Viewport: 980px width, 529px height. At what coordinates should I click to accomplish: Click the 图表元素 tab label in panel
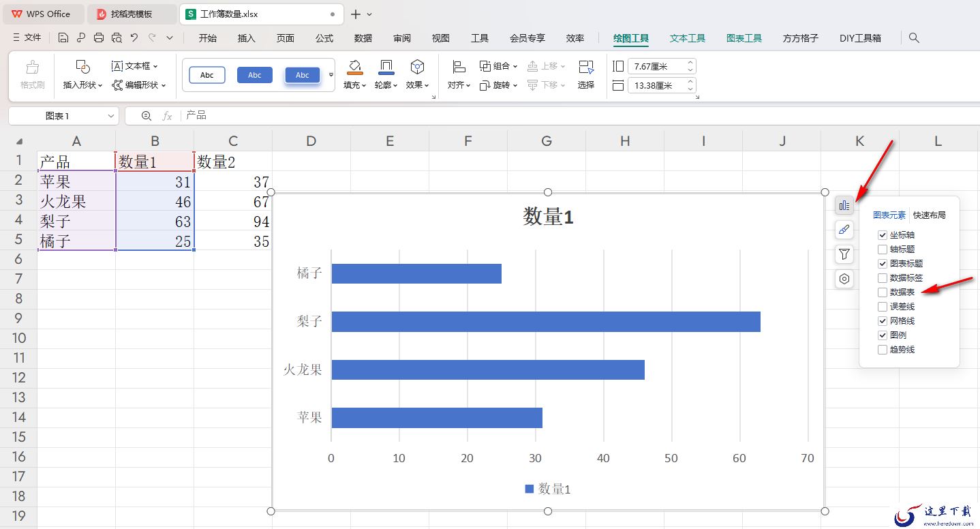coord(889,215)
